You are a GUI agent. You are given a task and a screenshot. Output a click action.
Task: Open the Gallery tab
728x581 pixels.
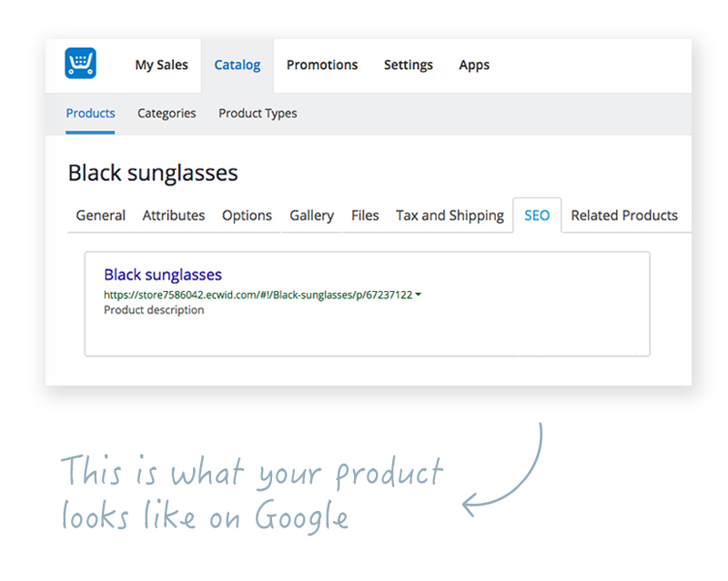(311, 215)
